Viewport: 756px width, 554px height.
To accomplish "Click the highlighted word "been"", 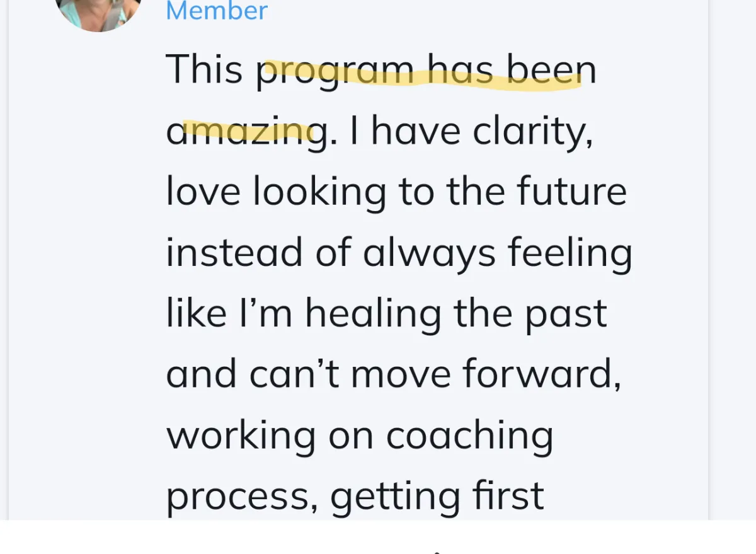I will coord(551,71).
